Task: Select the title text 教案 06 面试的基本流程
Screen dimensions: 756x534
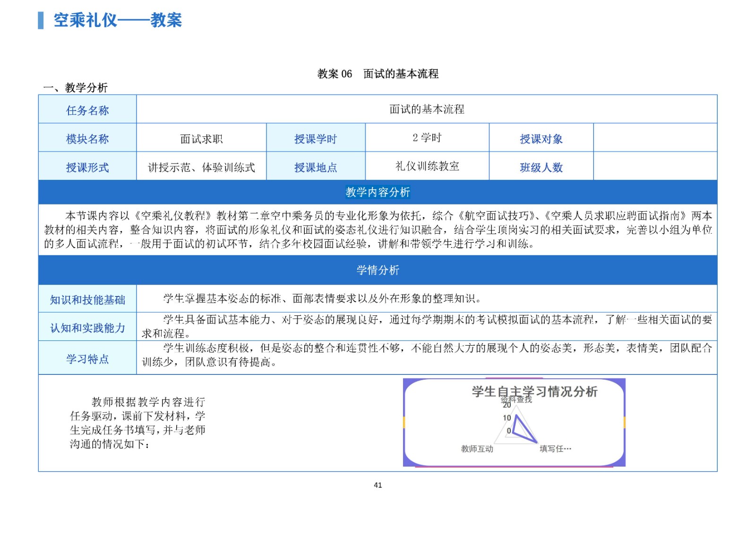Action: point(378,74)
